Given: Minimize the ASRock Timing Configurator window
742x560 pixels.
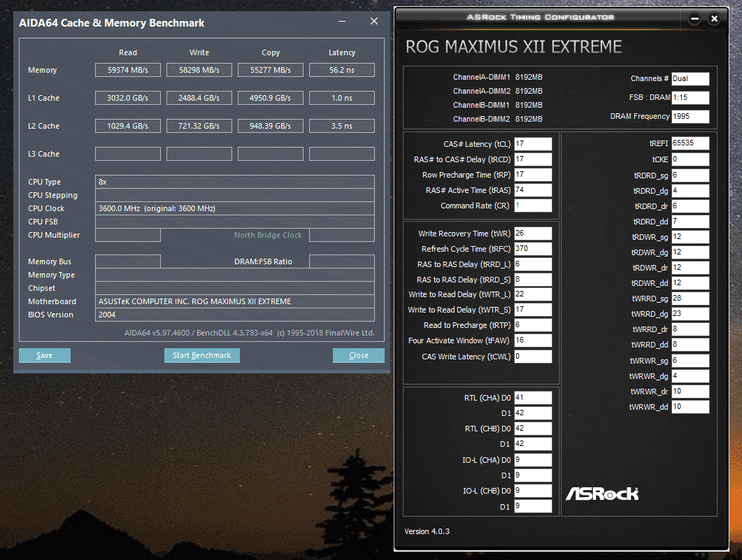Looking at the screenshot, I should tap(694, 19).
